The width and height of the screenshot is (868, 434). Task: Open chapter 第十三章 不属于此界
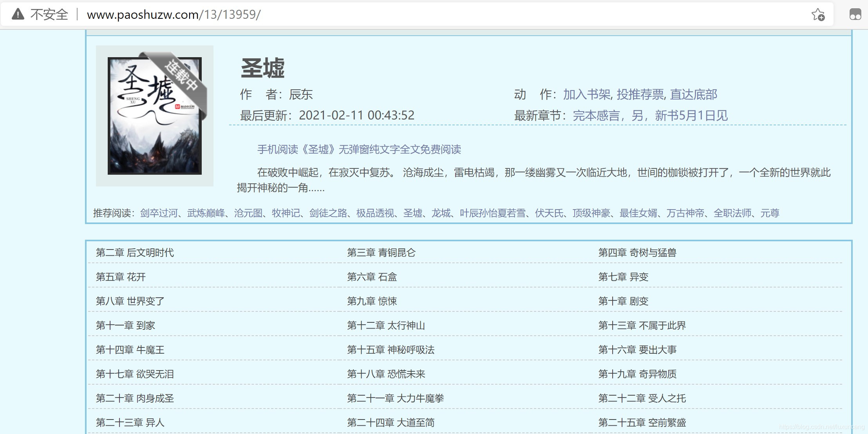642,325
